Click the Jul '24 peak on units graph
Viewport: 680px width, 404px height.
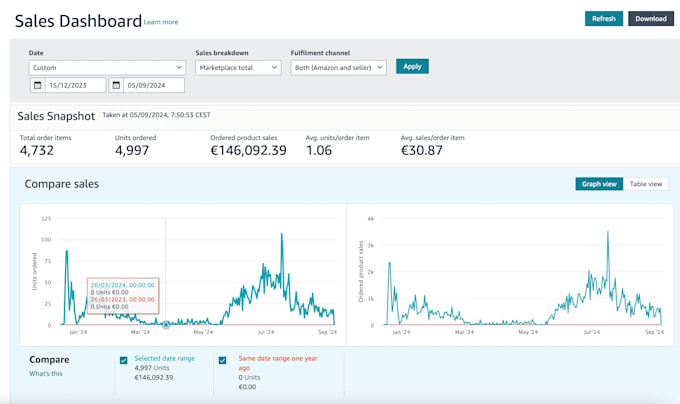pyautogui.click(x=282, y=235)
